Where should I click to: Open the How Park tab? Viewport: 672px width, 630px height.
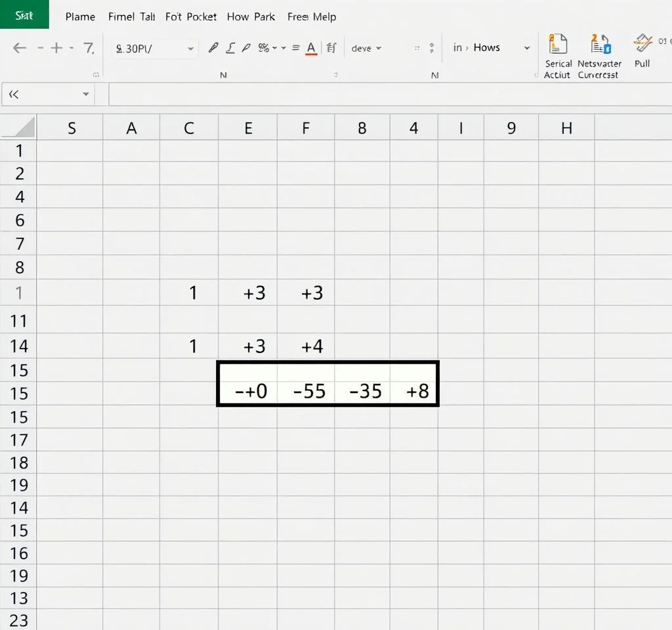click(251, 16)
